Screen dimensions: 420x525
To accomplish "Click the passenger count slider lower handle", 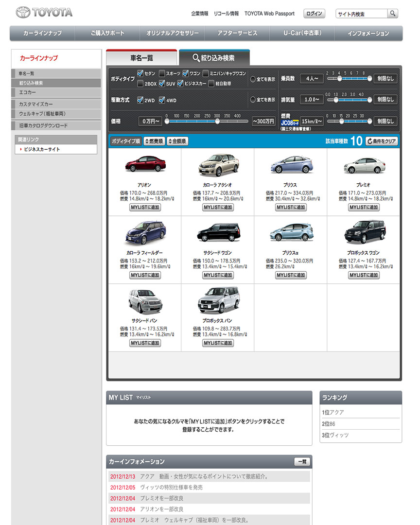I will [x=340, y=78].
